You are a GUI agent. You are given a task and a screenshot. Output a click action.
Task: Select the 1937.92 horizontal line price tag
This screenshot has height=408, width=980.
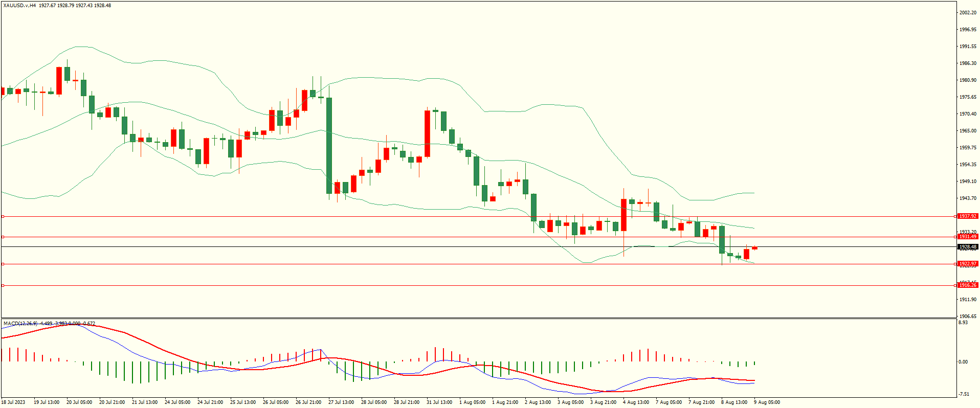(967, 216)
